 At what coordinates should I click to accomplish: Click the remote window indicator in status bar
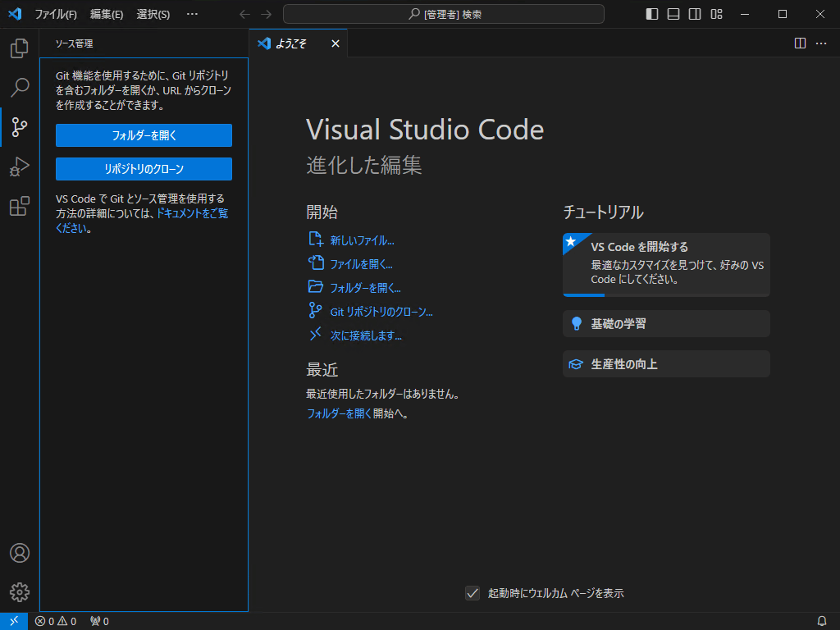pyautogui.click(x=14, y=621)
